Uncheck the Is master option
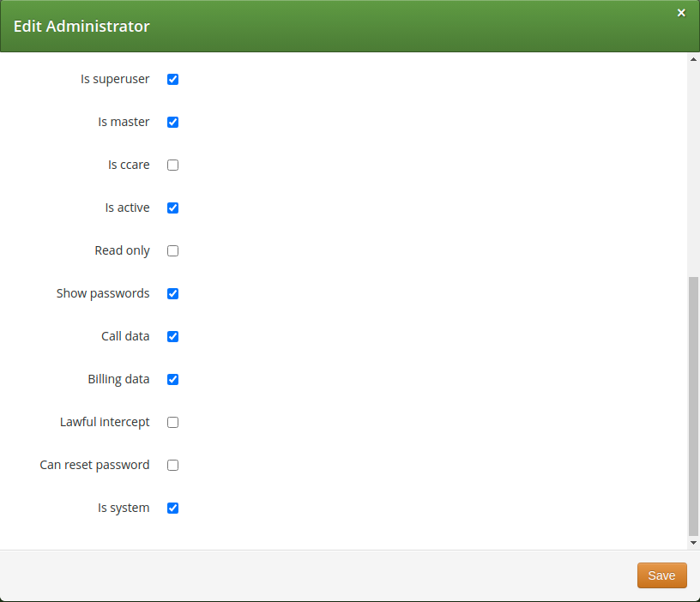The width and height of the screenshot is (700, 602). pyautogui.click(x=172, y=122)
